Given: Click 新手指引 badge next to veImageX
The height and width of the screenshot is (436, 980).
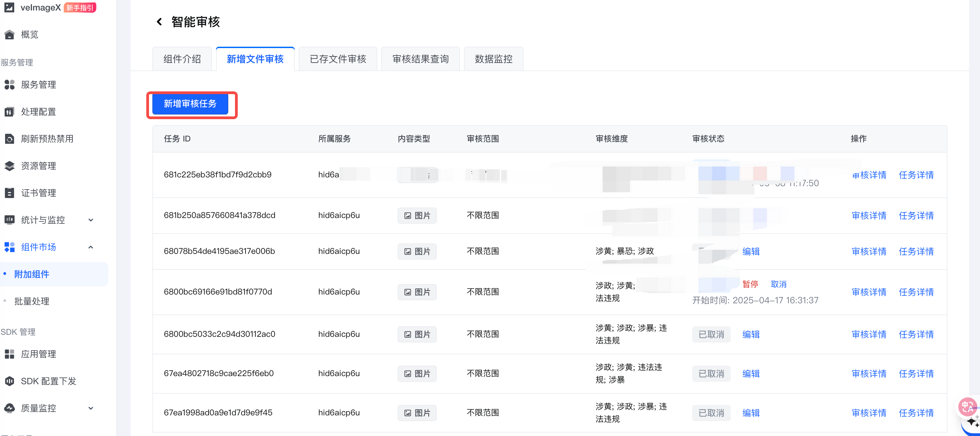Looking at the screenshot, I should click(80, 7).
